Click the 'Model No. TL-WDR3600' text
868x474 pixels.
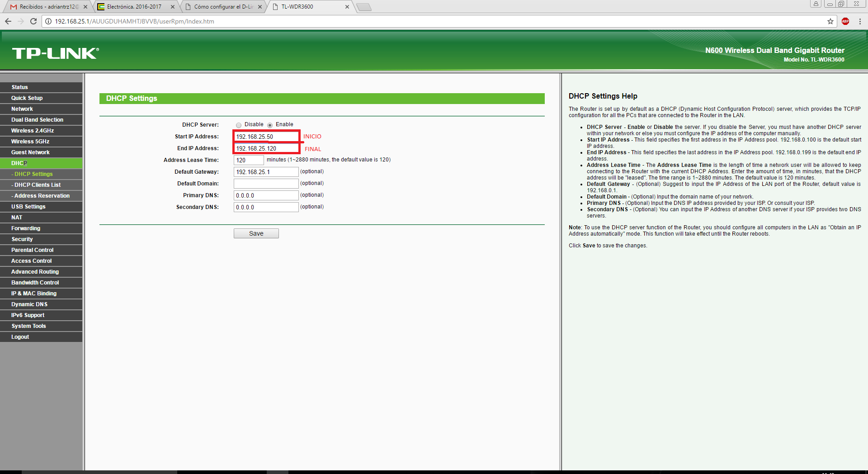tap(814, 60)
